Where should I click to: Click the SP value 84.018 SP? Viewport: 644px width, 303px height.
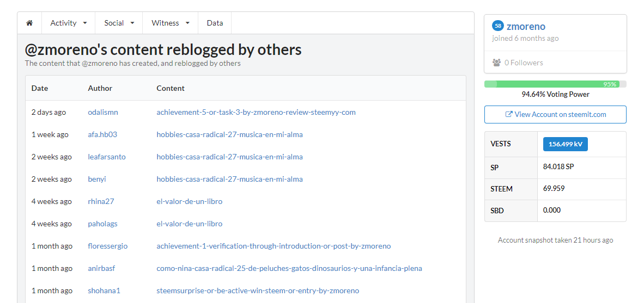click(x=558, y=167)
